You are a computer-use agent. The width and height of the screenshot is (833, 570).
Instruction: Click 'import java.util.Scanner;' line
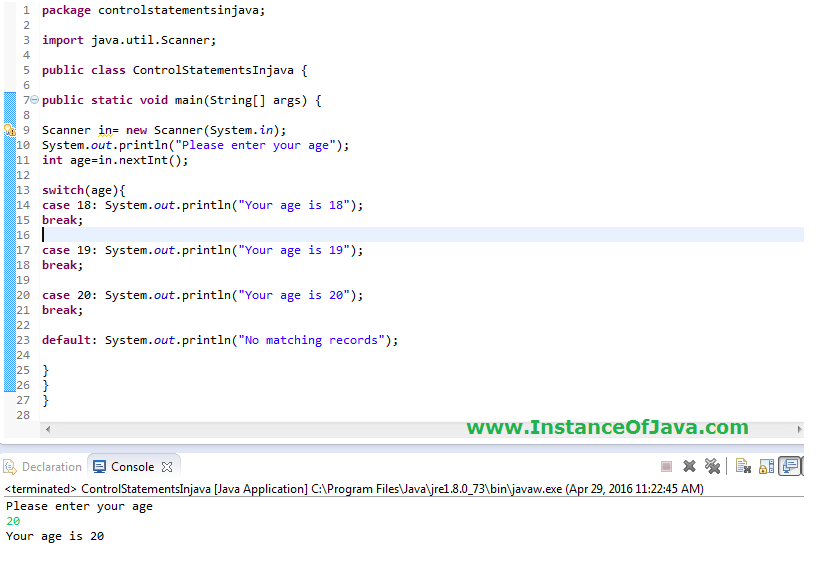129,40
